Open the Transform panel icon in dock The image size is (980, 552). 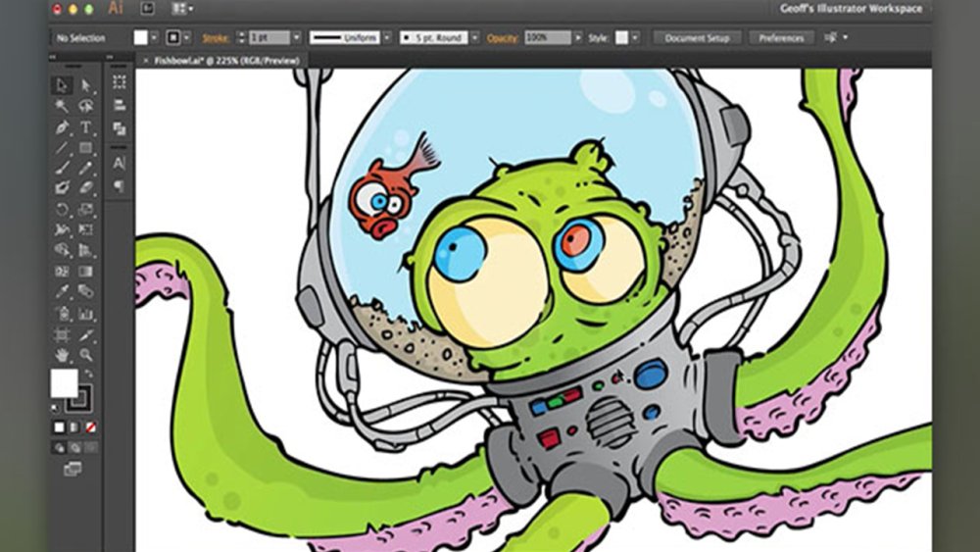point(119,82)
